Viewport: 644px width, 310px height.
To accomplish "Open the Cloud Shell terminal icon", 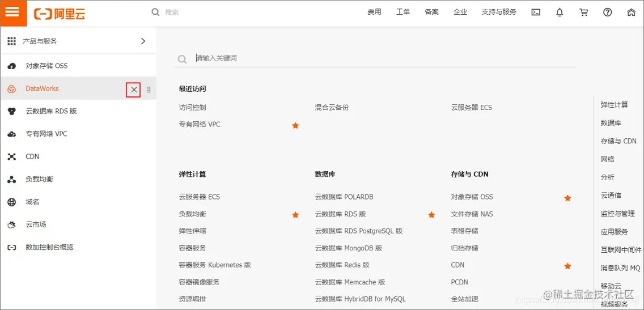I will (x=536, y=12).
